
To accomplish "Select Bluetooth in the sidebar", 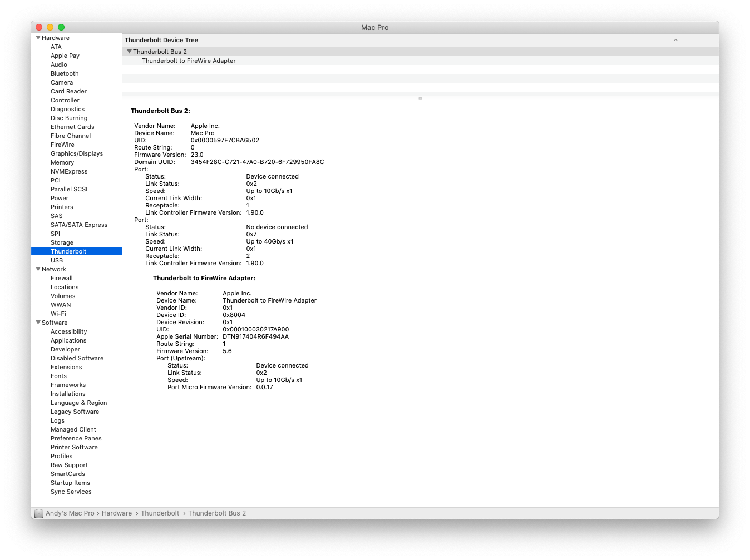I will (65, 73).
